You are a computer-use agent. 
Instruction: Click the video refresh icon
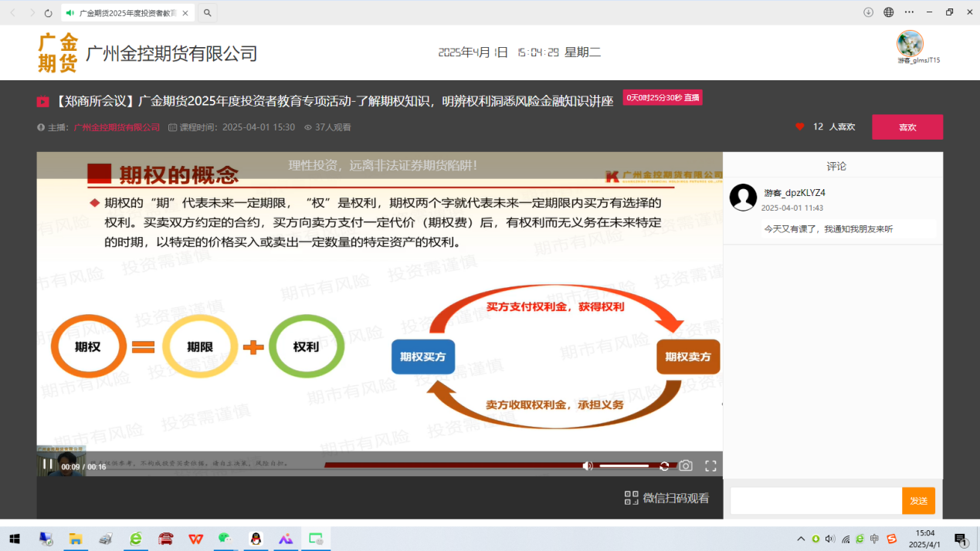pyautogui.click(x=664, y=466)
